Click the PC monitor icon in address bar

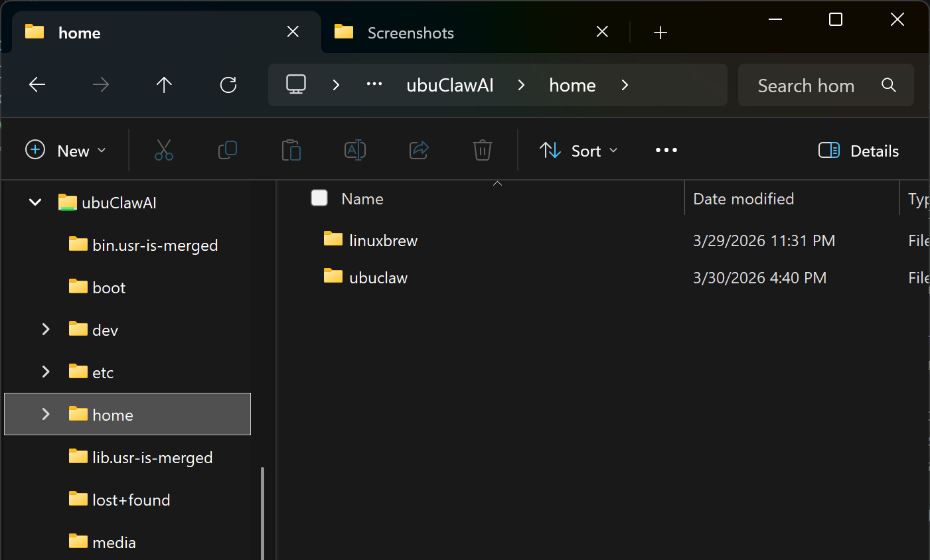point(296,84)
